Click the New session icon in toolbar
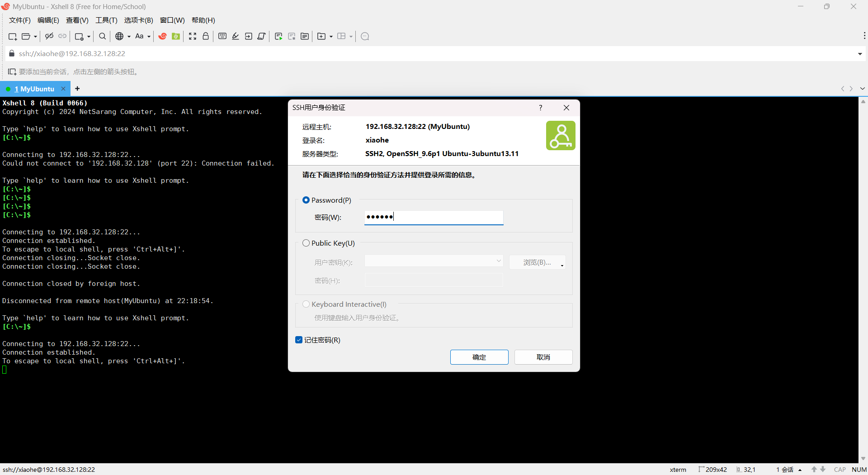868x475 pixels. (13, 36)
